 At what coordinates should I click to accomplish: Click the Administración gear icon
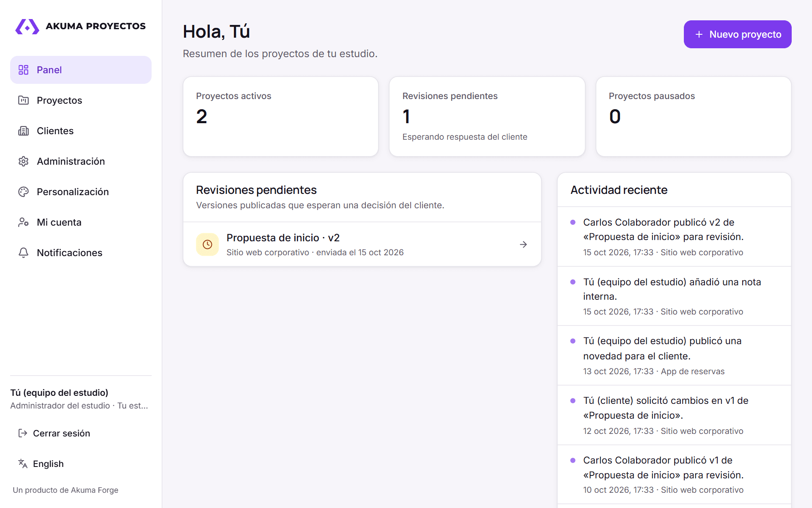coord(23,161)
